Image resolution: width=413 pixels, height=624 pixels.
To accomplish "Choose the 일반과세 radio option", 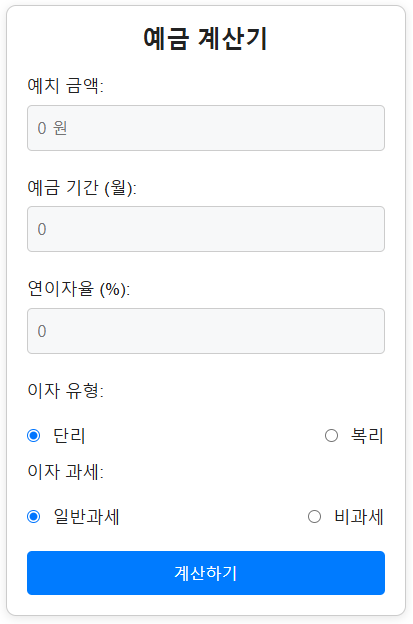I will pyautogui.click(x=34, y=517).
